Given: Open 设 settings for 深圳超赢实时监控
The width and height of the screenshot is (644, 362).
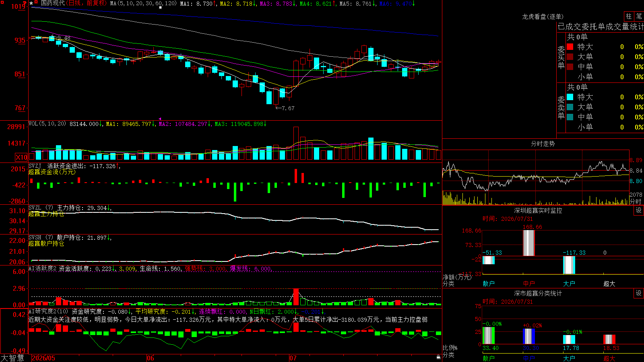Looking at the screenshot, I should pos(639,210).
